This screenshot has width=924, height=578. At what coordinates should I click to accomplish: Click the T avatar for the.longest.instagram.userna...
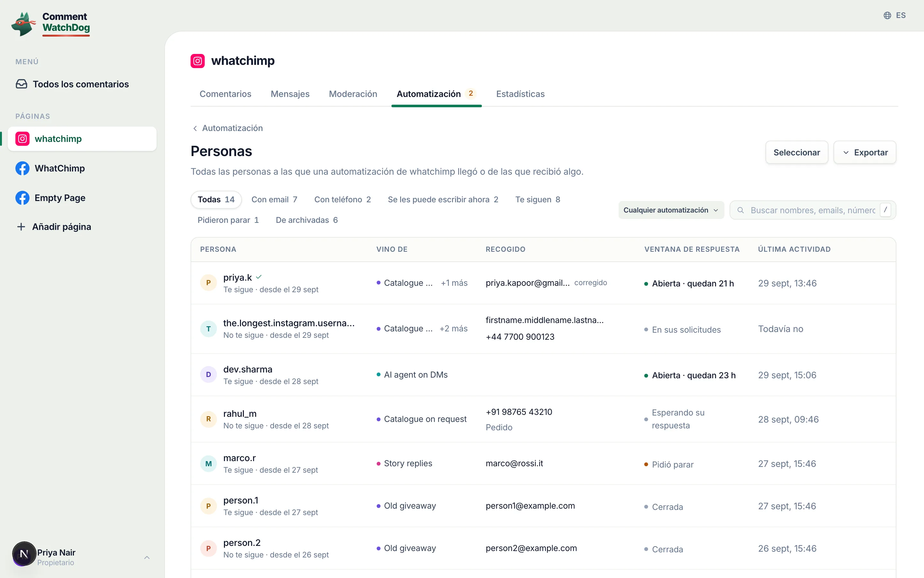click(209, 329)
